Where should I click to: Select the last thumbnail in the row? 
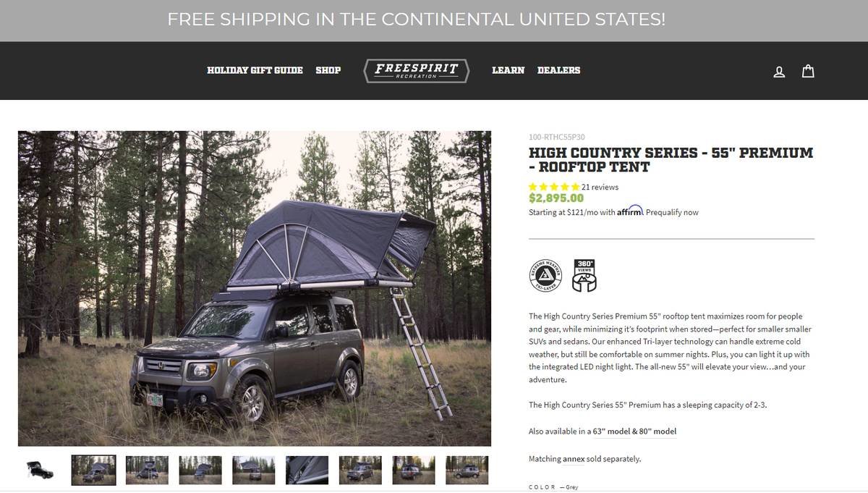click(x=467, y=470)
